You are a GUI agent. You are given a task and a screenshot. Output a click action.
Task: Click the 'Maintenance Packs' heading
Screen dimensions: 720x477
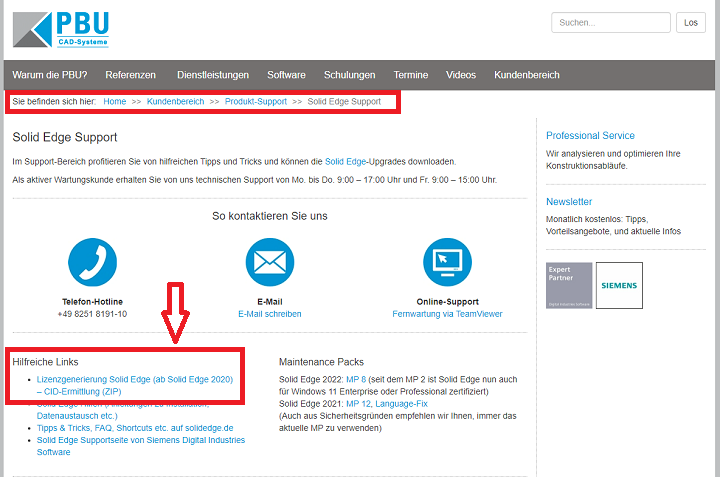[321, 362]
